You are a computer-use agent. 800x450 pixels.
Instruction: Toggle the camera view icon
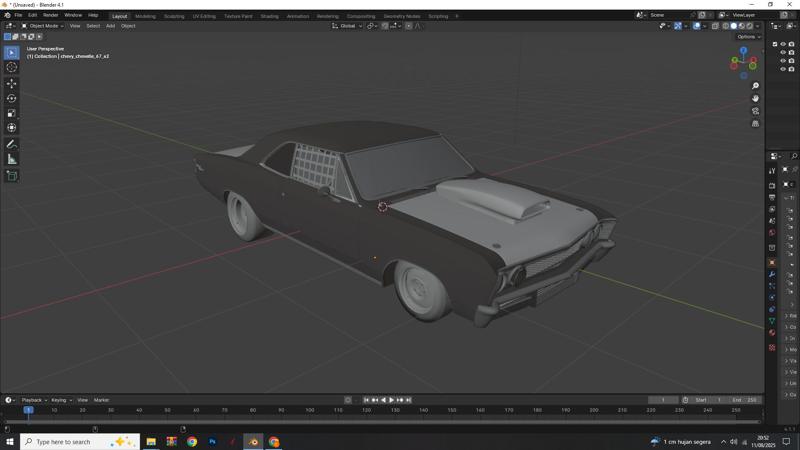(x=755, y=111)
